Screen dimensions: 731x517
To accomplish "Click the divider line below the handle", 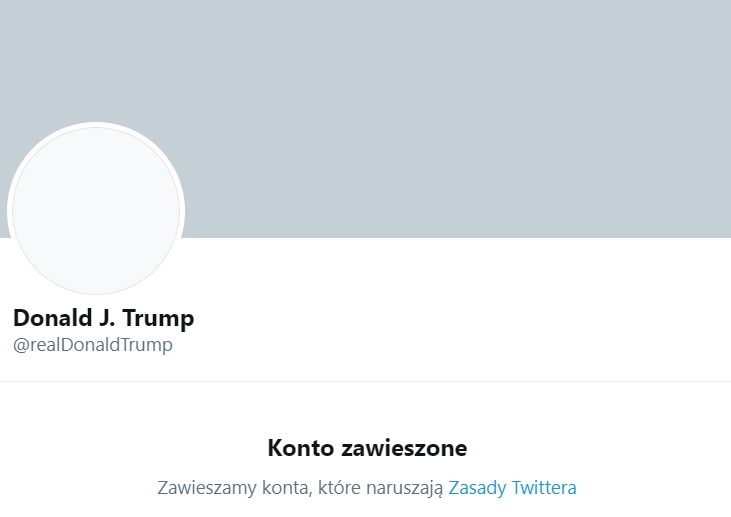I will click(x=365, y=381).
